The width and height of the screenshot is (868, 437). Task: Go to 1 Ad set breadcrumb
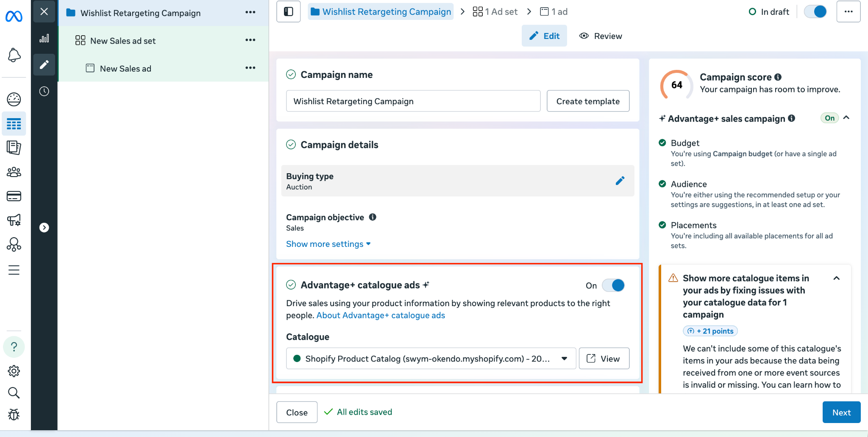click(x=495, y=12)
